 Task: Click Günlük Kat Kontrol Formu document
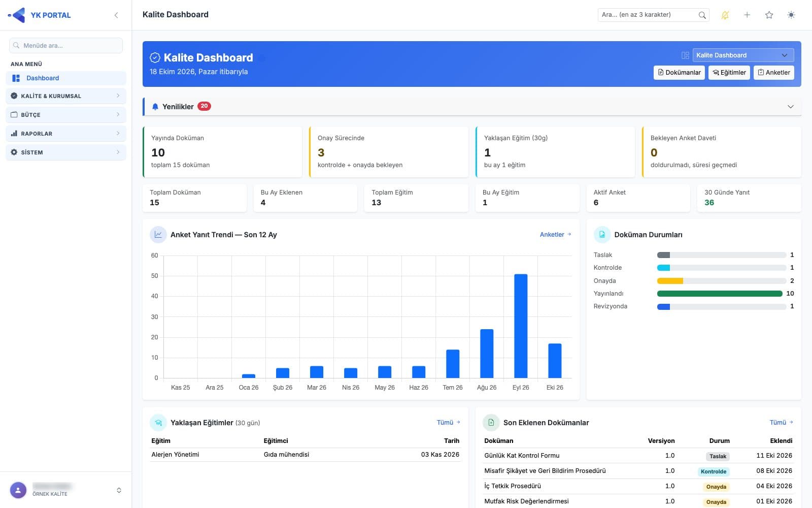pos(522,456)
